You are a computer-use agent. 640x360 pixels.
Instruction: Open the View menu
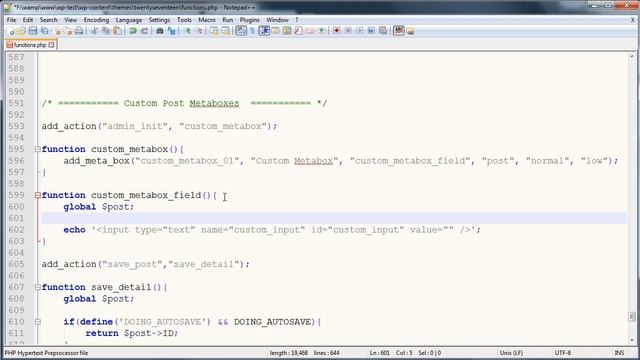coord(70,20)
